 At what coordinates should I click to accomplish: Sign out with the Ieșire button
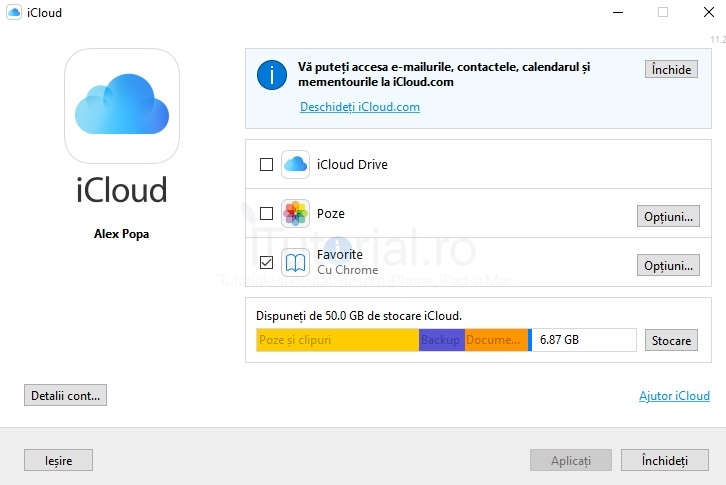click(58, 460)
